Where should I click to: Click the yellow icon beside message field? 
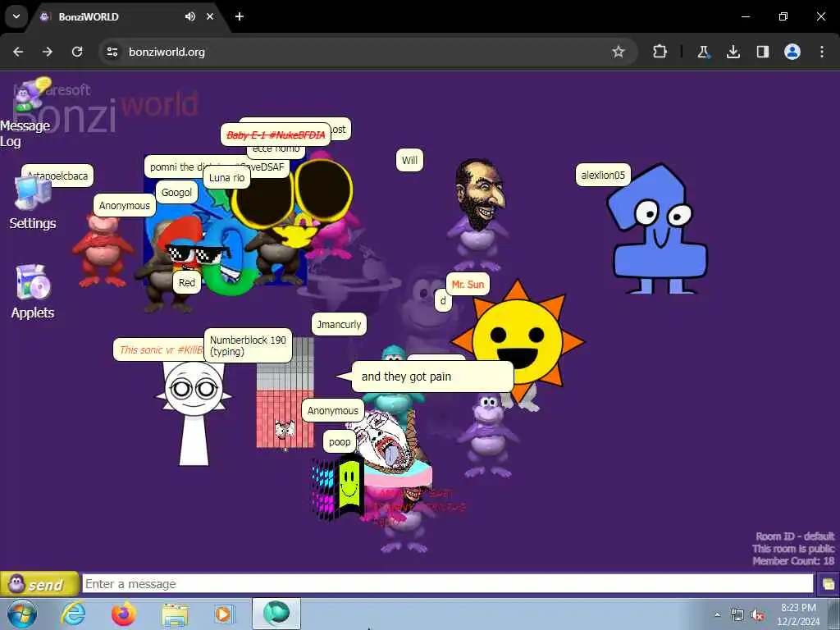[828, 584]
